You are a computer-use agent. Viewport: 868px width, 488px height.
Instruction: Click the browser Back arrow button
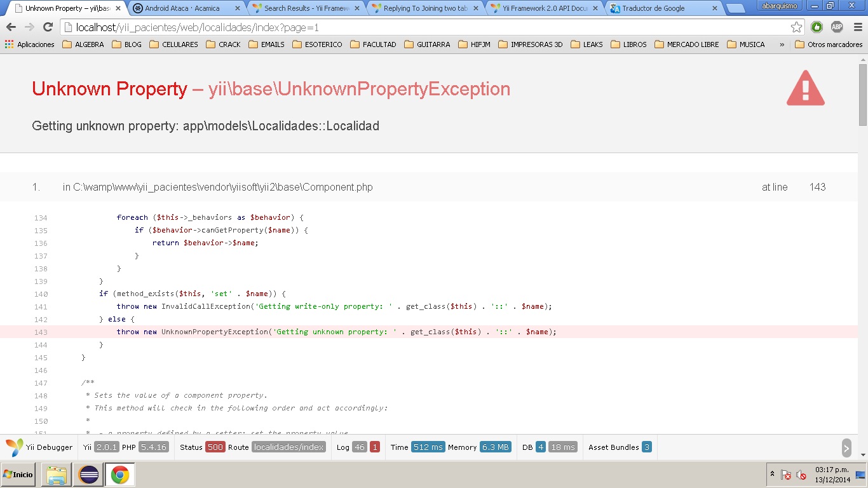tap(11, 27)
